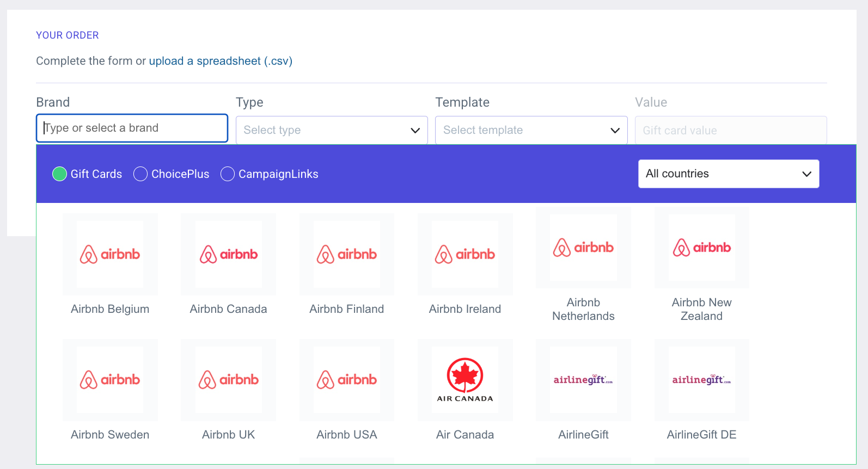This screenshot has width=868, height=469.
Task: Switch to CampaignLinks radio option
Action: coord(228,174)
